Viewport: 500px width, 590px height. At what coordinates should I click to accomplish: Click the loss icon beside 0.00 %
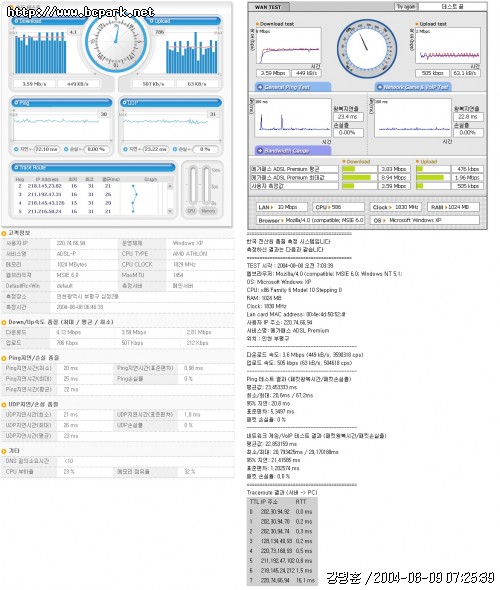(x=66, y=149)
